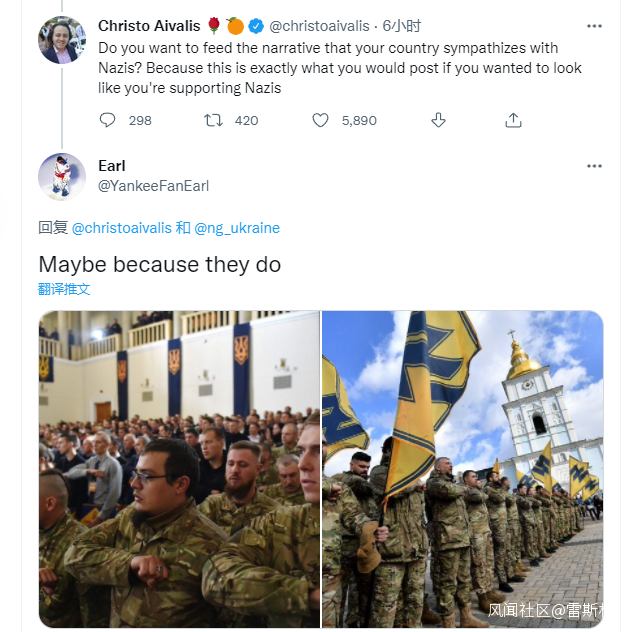Click the 298 replies count
Screen dimensions: 625x632
coord(140,121)
